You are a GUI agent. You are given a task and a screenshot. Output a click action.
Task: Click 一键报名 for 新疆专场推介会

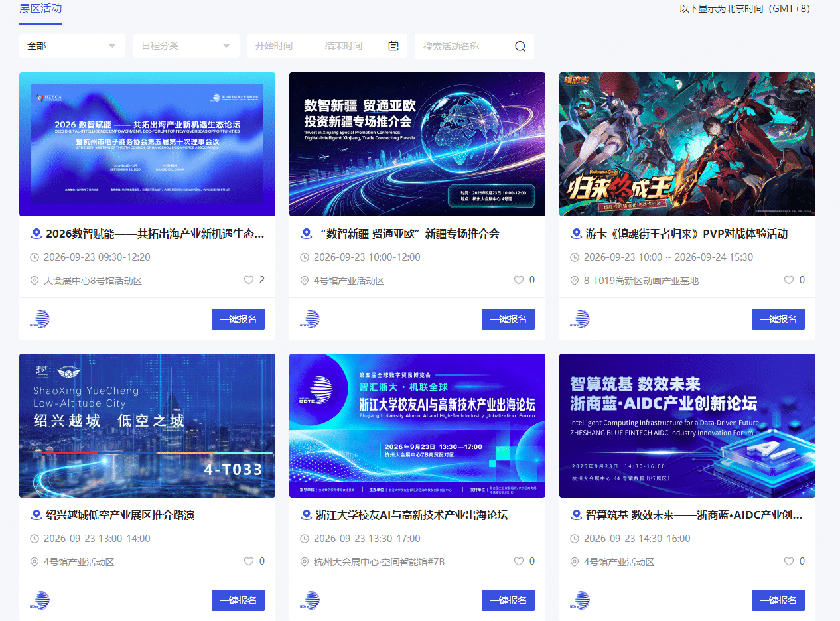coord(508,319)
